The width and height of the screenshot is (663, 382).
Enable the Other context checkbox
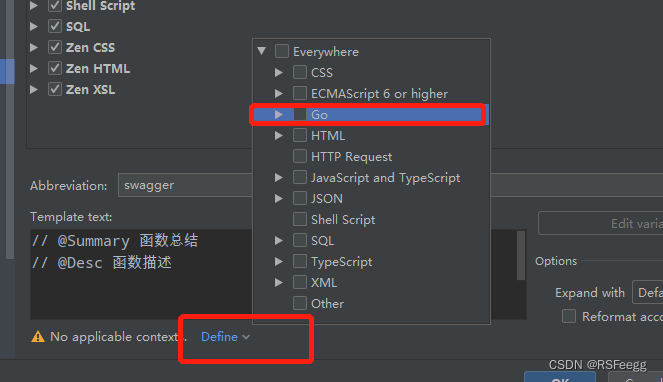click(300, 303)
